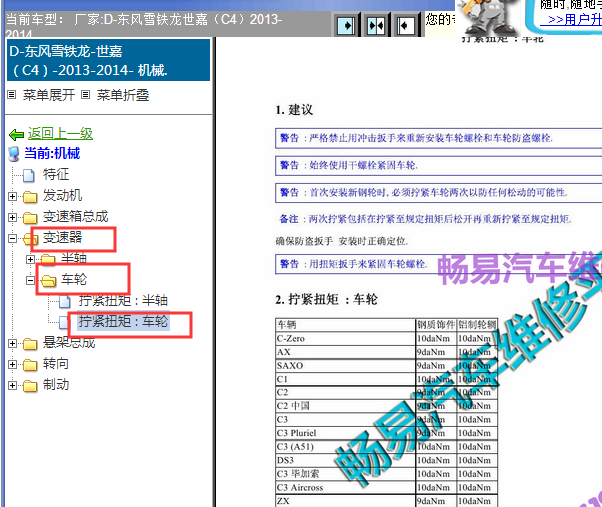
Task: Click the 发动机 folder icon
Action: (x=30, y=197)
